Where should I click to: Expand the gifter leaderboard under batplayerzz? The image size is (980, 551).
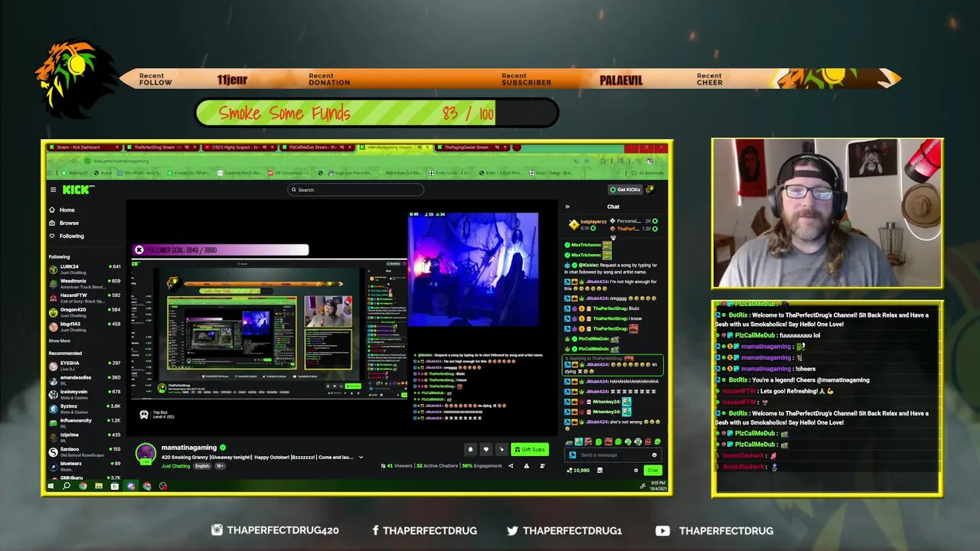coord(613,238)
